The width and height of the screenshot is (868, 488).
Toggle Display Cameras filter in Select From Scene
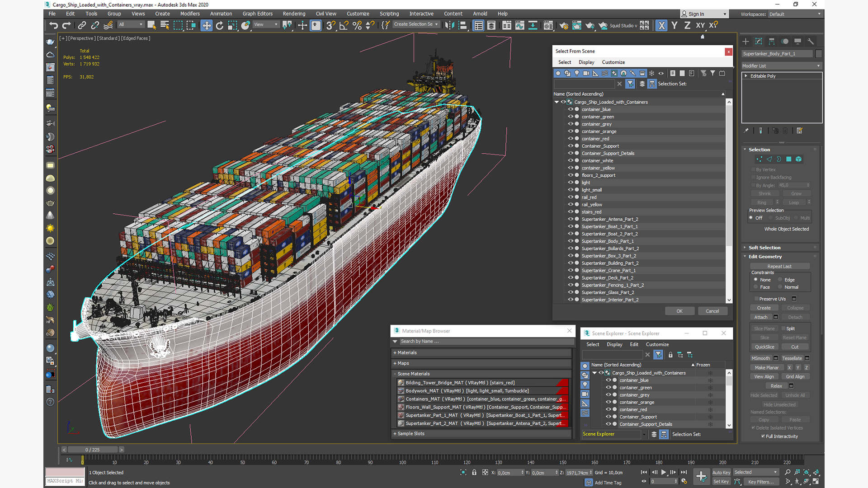[586, 73]
